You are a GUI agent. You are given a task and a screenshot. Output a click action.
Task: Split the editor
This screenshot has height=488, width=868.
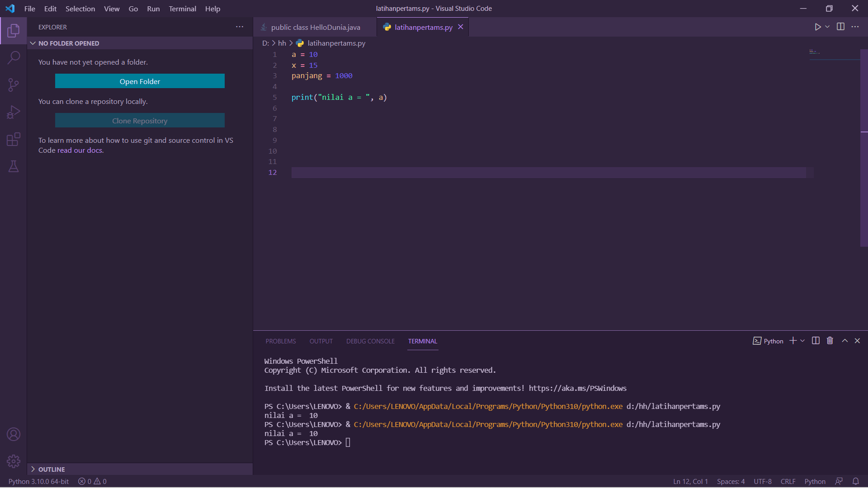click(x=840, y=27)
